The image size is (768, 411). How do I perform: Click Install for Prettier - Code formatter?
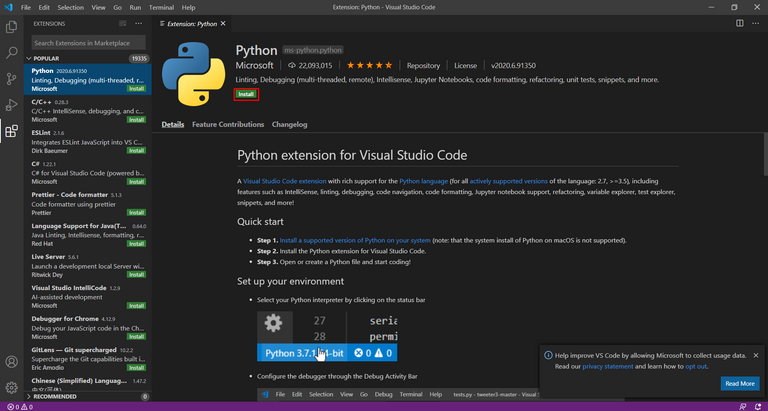coord(136,213)
